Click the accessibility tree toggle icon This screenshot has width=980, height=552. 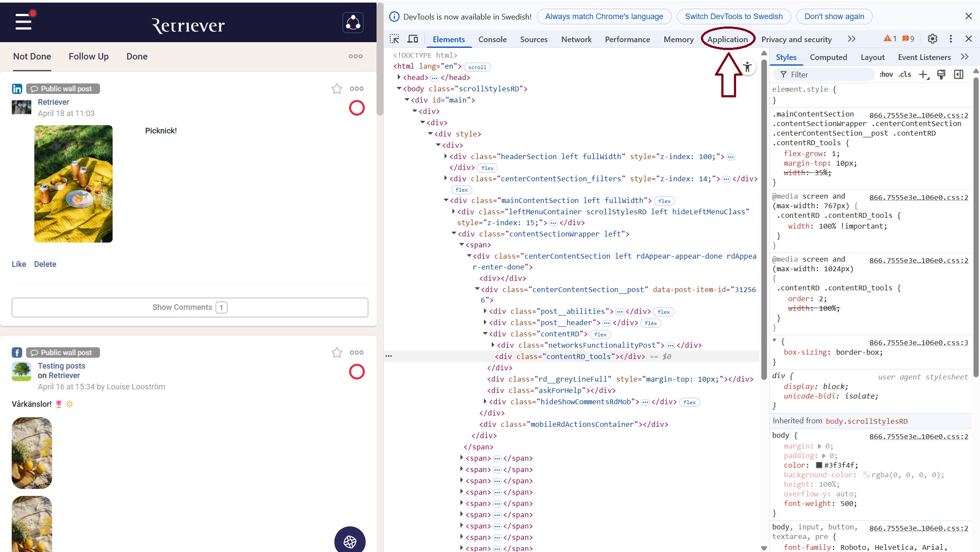point(747,67)
